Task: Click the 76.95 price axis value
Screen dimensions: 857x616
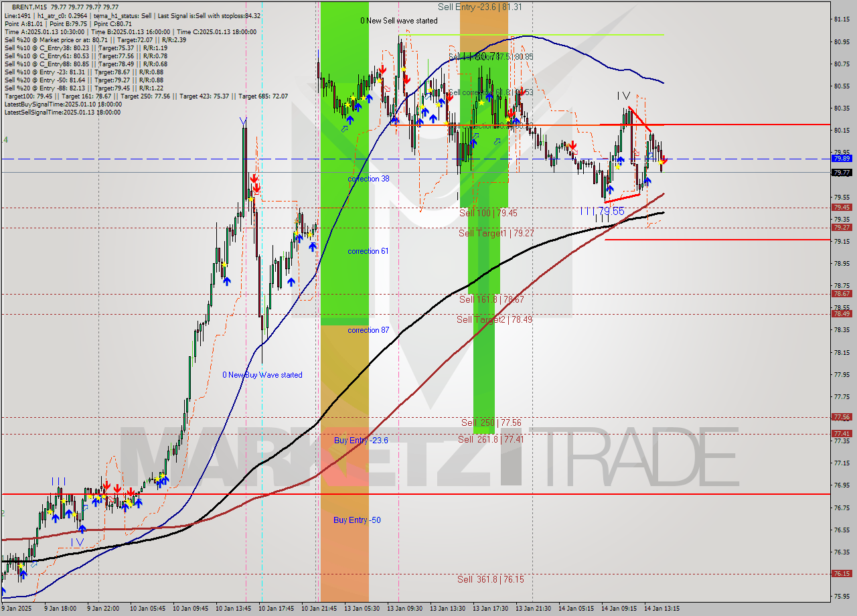Action: pyautogui.click(x=842, y=485)
